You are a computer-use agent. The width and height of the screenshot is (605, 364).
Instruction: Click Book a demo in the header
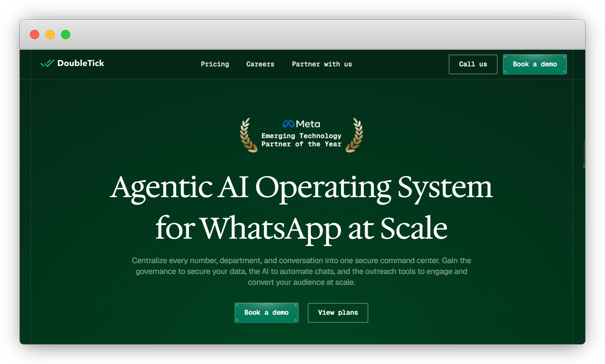point(535,64)
